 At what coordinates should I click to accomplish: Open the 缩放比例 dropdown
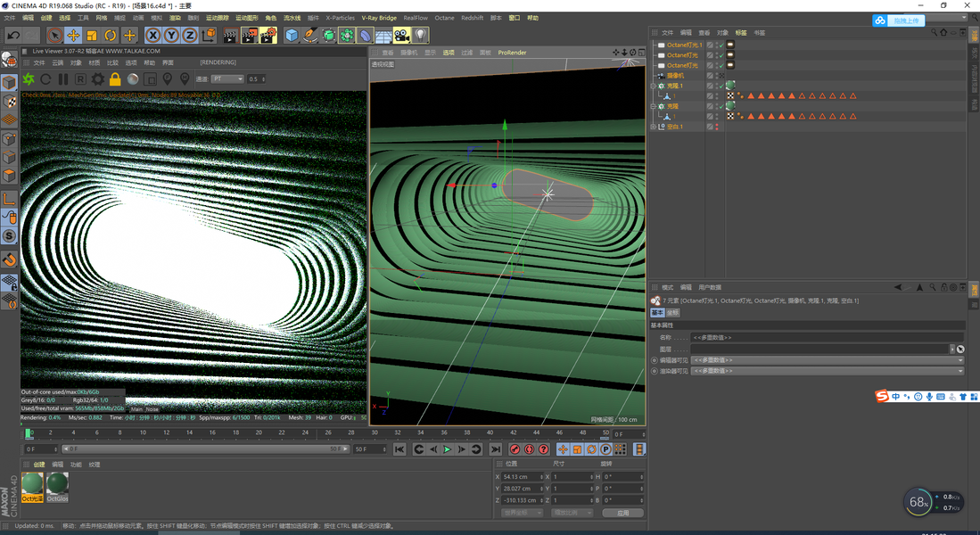573,513
